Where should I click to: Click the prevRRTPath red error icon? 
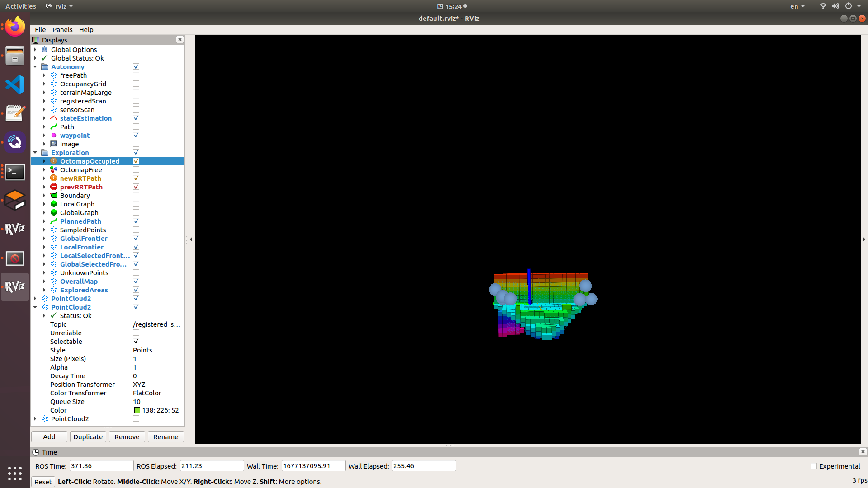[54, 187]
